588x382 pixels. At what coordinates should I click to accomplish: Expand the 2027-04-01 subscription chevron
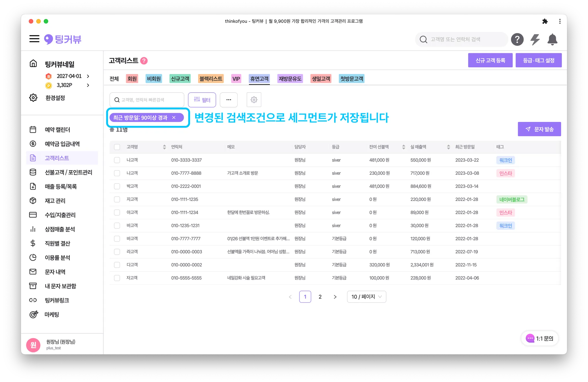[x=88, y=76]
